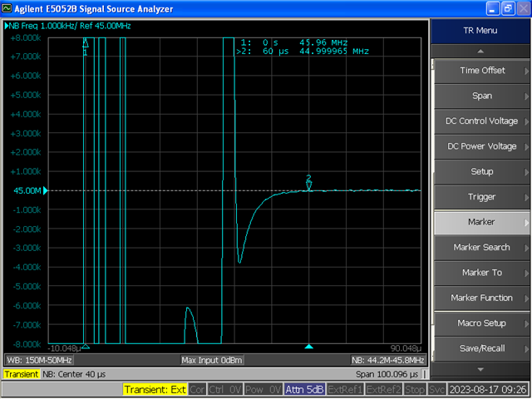Viewport: 532px width, 399px height.
Task: Click the NB Freq 1.000kHz/ Ref 45.00MHz label
Action: pos(70,26)
